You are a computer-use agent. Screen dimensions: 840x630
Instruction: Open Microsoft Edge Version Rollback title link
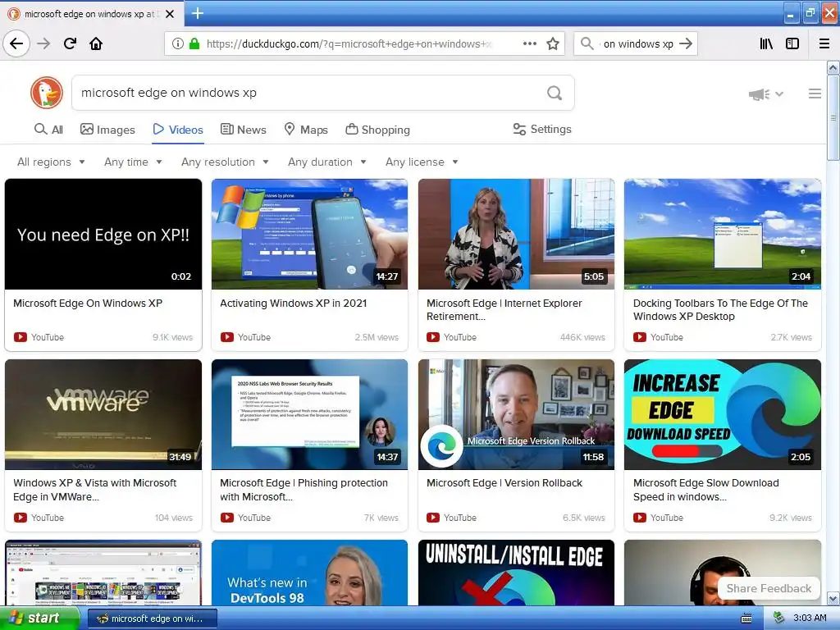pos(504,482)
